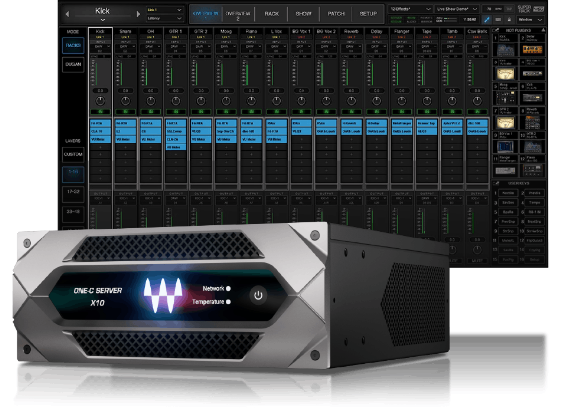562x408 pixels.
Task: Open hot plugin slot 3 VU meter
Action: (x=506, y=74)
